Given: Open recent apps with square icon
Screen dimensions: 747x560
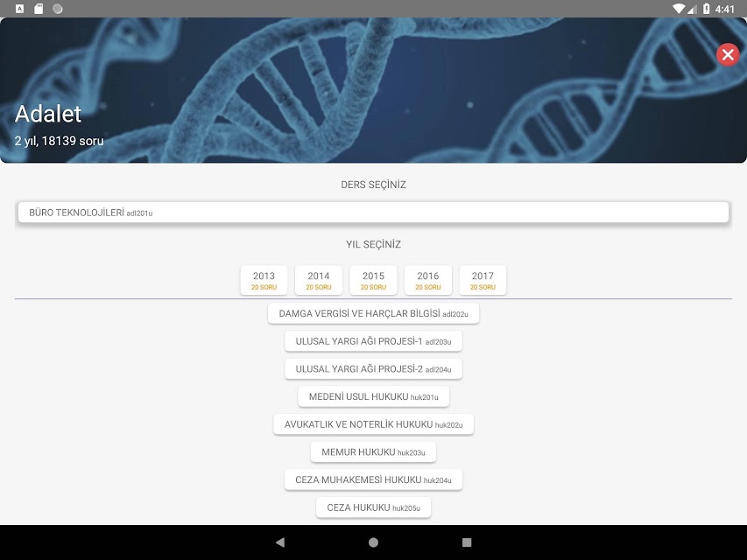Looking at the screenshot, I should (x=467, y=542).
